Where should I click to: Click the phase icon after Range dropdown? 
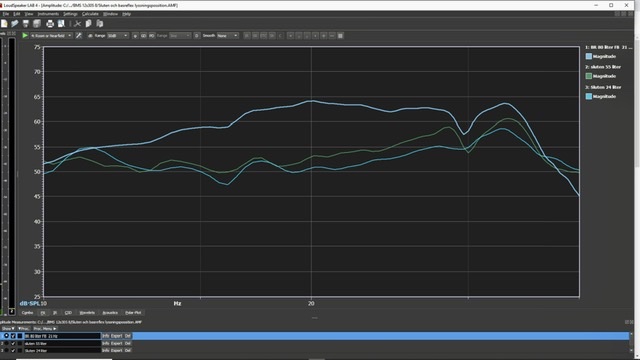point(135,36)
